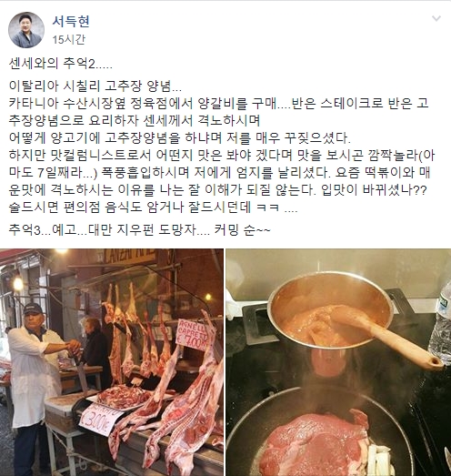
Task: Open the 15시간 timestamp permalink
Action: 69,39
